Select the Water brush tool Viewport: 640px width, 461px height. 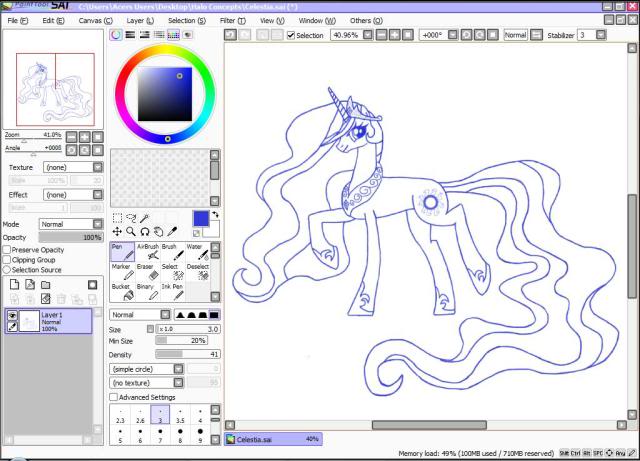coord(198,252)
